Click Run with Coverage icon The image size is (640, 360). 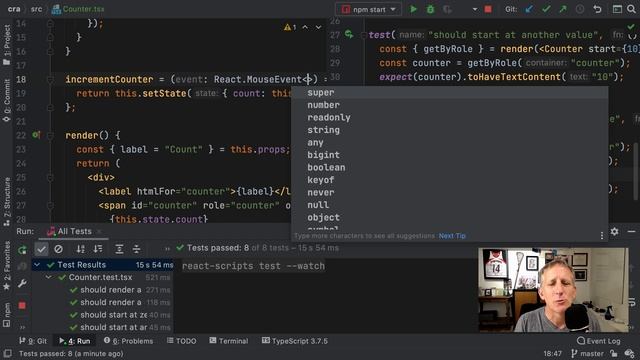coord(447,9)
